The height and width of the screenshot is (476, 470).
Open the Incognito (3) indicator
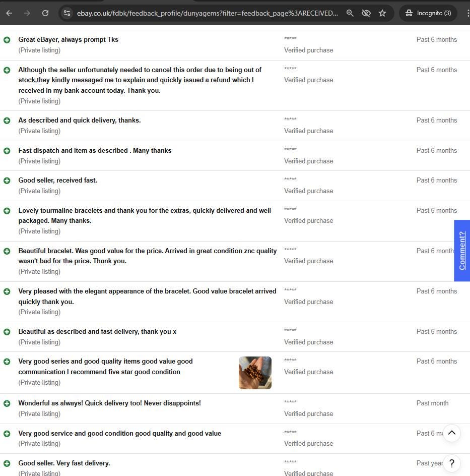click(428, 13)
